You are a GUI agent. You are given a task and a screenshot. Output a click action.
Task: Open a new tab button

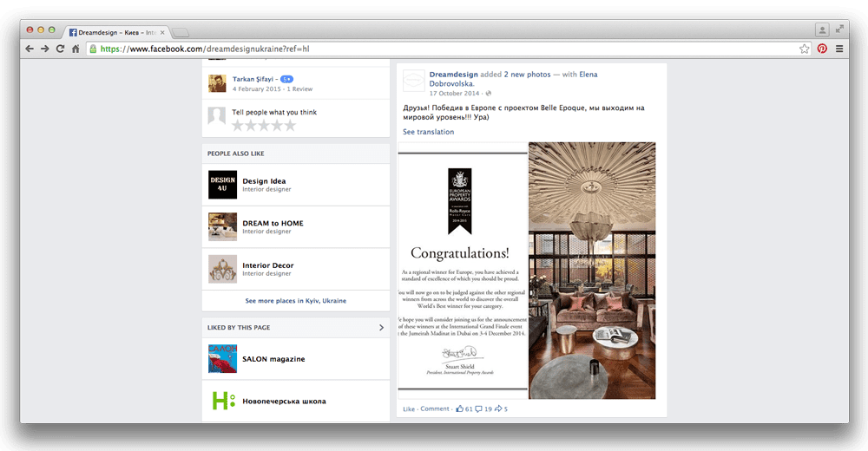coord(181,33)
